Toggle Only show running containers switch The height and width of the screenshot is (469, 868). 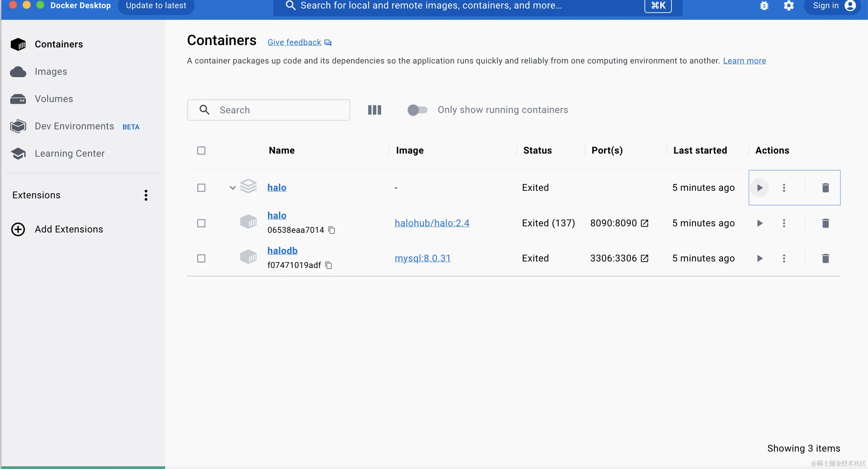point(417,110)
